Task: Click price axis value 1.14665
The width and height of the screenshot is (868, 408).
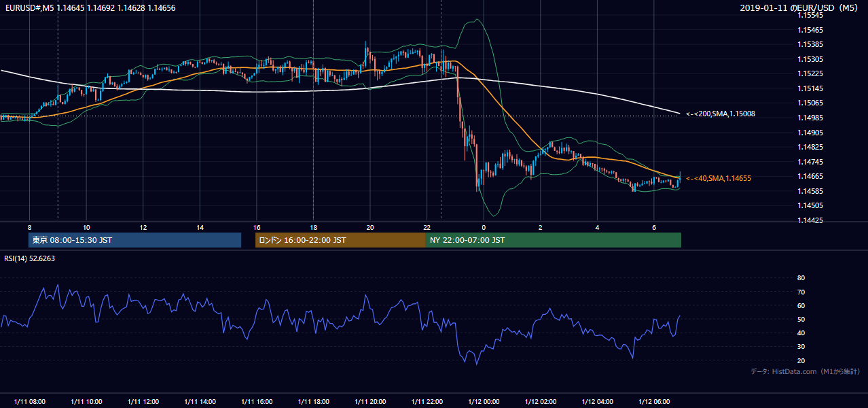Action: (x=810, y=176)
